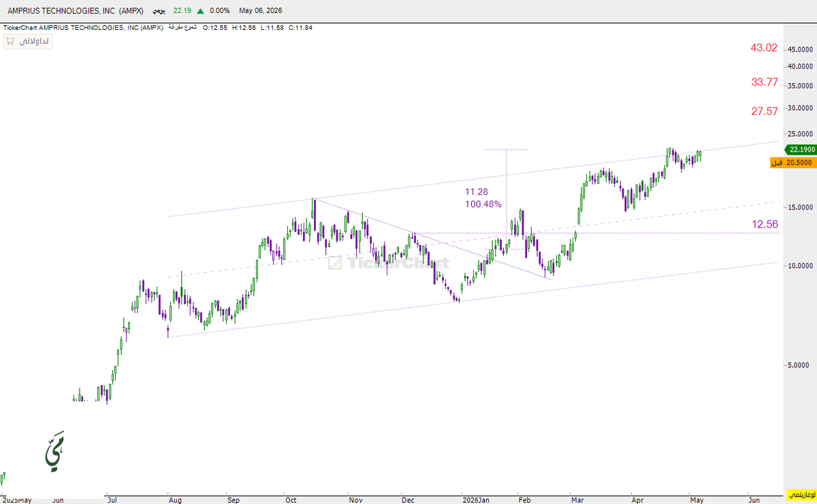Click the 2026Jan time axis label
The width and height of the screenshot is (817, 504).
click(475, 500)
